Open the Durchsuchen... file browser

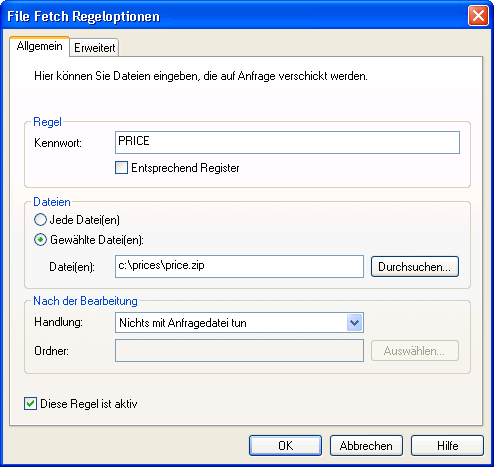tap(415, 267)
